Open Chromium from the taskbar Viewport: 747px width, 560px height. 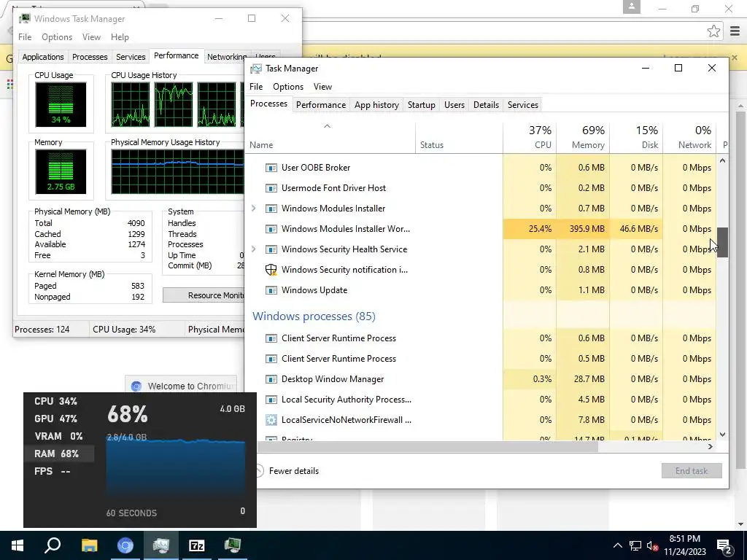tap(125, 545)
